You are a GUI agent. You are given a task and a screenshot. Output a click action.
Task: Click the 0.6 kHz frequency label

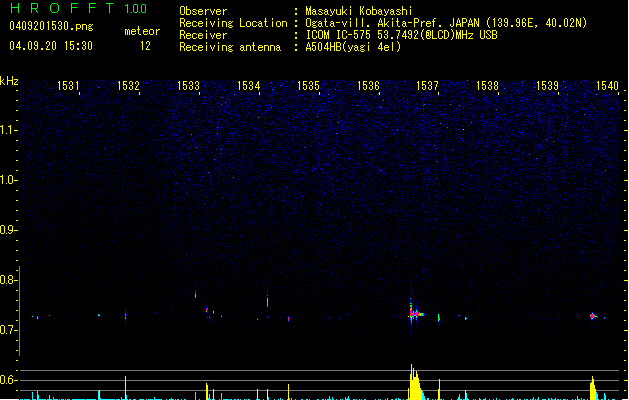point(8,380)
